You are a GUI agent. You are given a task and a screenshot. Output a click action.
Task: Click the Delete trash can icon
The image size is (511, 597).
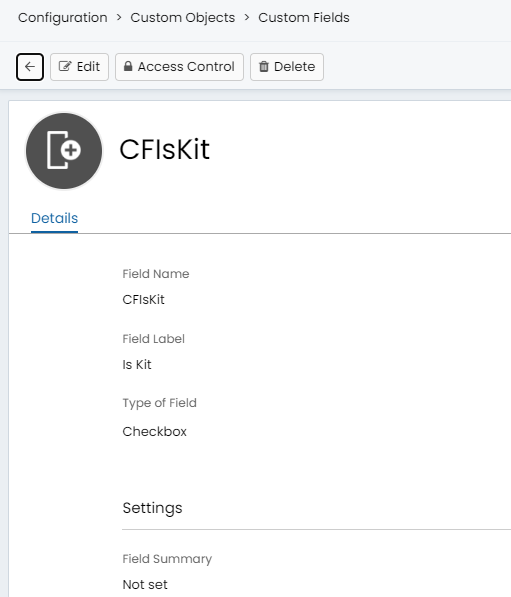click(x=264, y=67)
